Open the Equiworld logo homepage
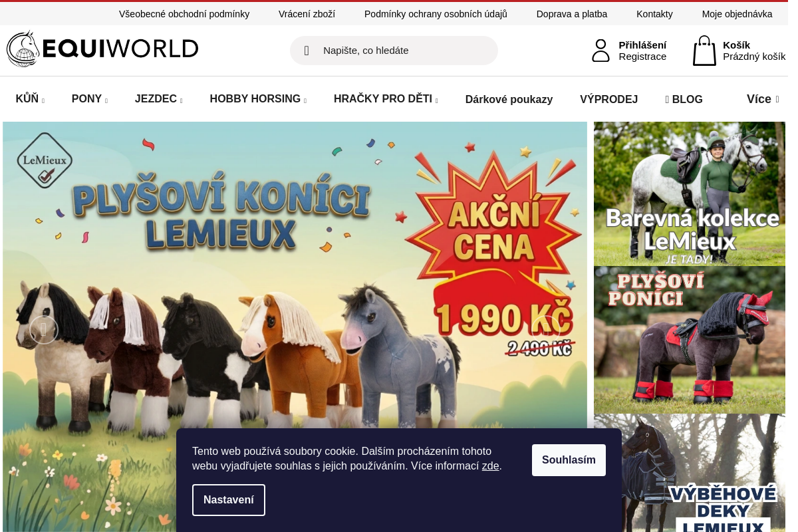Image resolution: width=798 pixels, height=532 pixels. 102,49
